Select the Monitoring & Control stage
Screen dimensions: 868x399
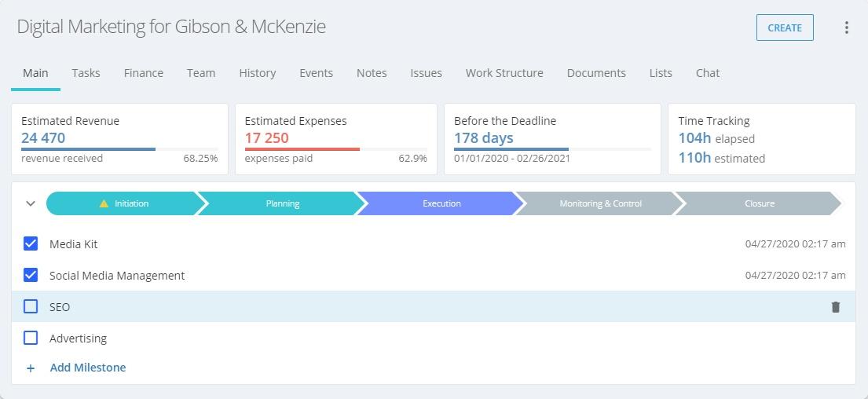click(x=601, y=203)
